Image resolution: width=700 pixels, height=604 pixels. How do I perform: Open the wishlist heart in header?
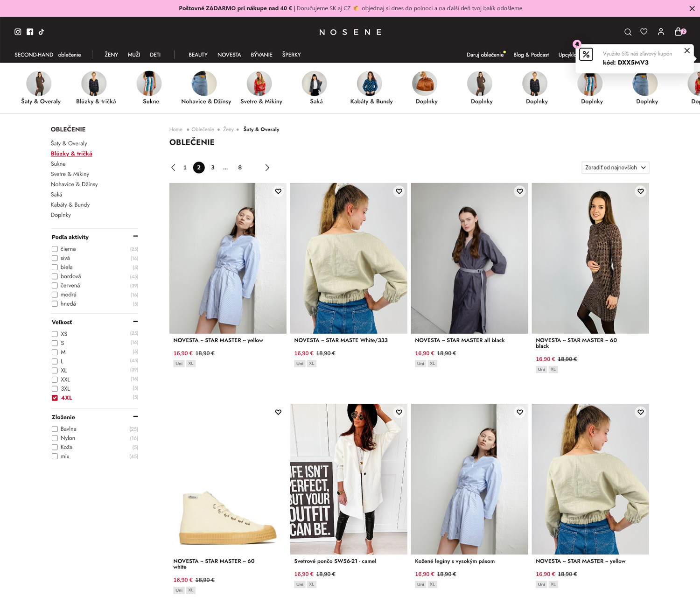coord(644,32)
